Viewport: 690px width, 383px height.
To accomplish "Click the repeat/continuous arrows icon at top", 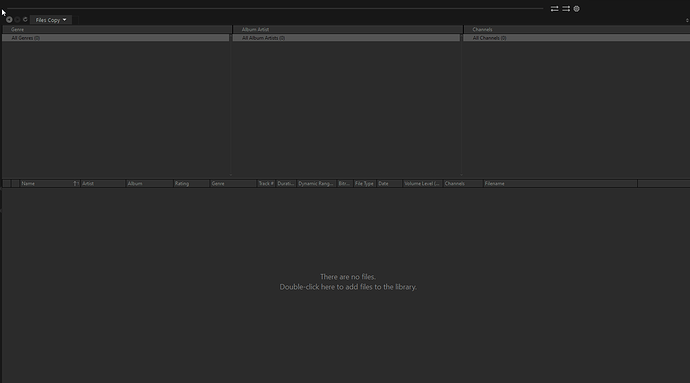I will pyautogui.click(x=554, y=9).
